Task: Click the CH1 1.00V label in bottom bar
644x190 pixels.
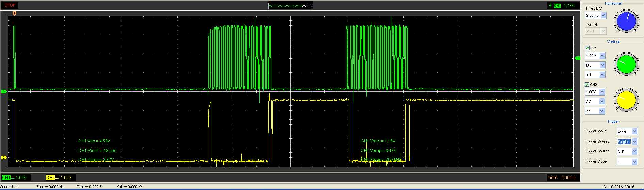Action: click(15, 177)
